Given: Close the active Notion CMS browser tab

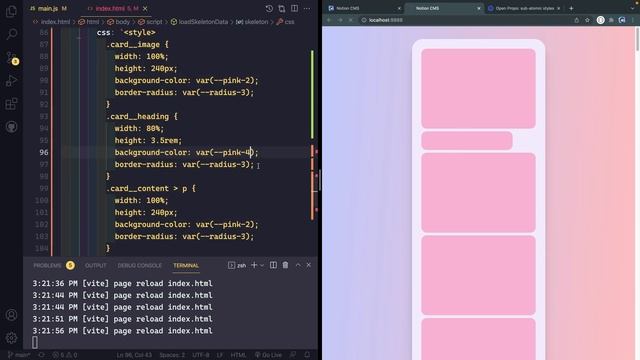Looking at the screenshot, I should point(479,8).
